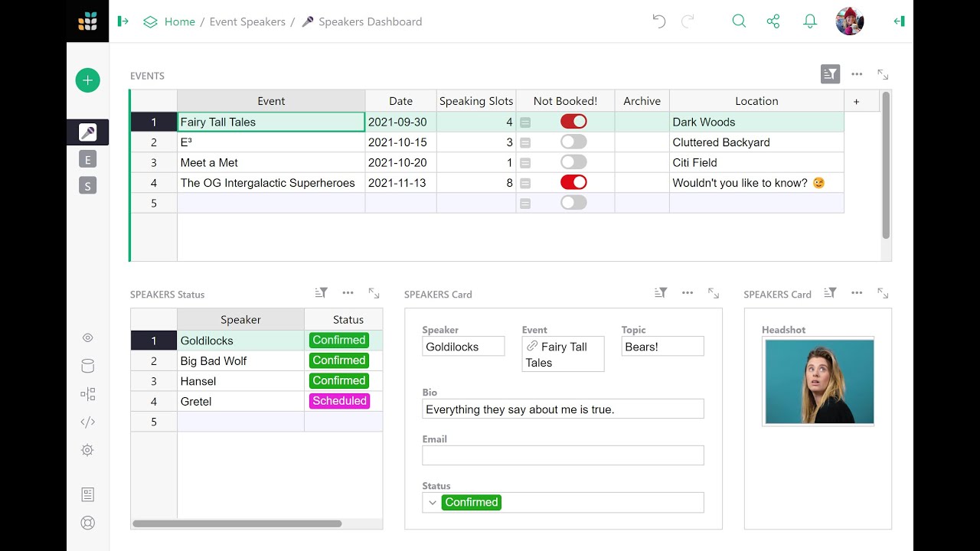Open the Status dropdown on Speakers Card

tap(433, 503)
